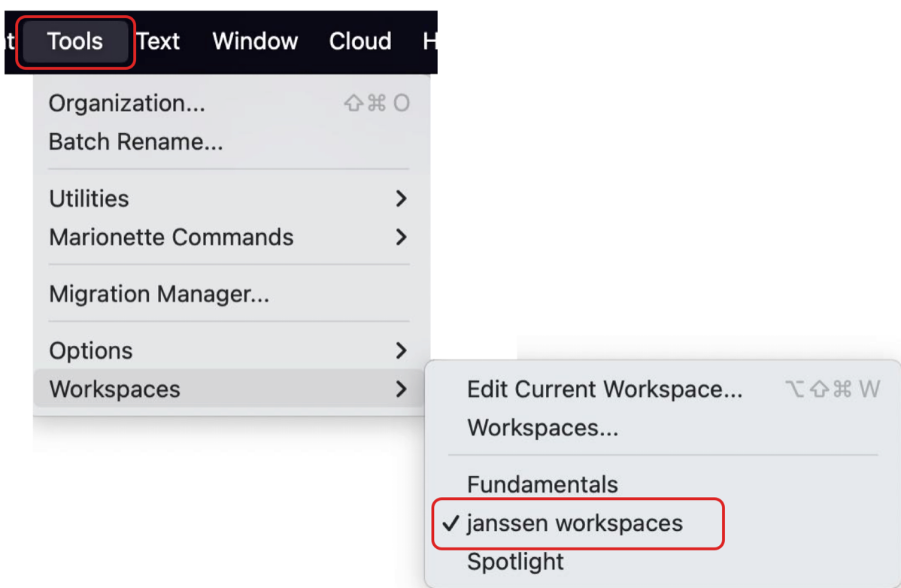
Task: Click the partially visible menu right of Cloud
Action: coord(430,41)
